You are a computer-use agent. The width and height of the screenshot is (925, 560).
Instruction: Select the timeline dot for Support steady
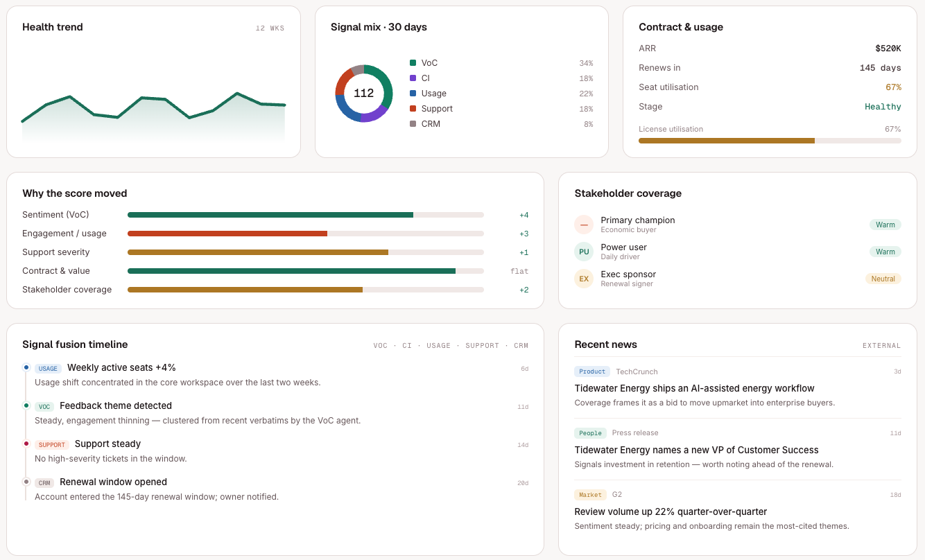(x=26, y=444)
